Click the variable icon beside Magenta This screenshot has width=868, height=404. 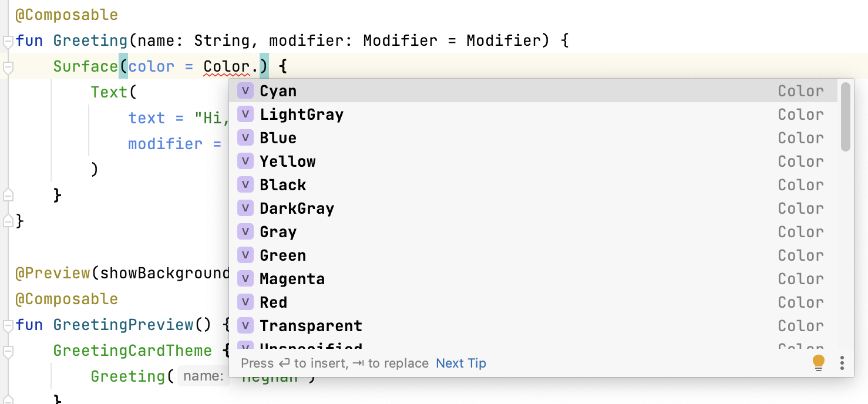click(x=245, y=279)
